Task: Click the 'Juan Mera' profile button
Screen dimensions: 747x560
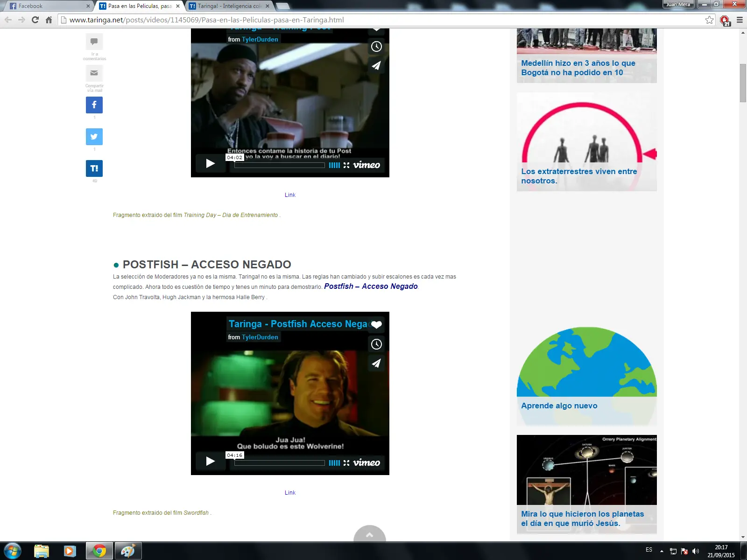Action: pyautogui.click(x=678, y=4)
